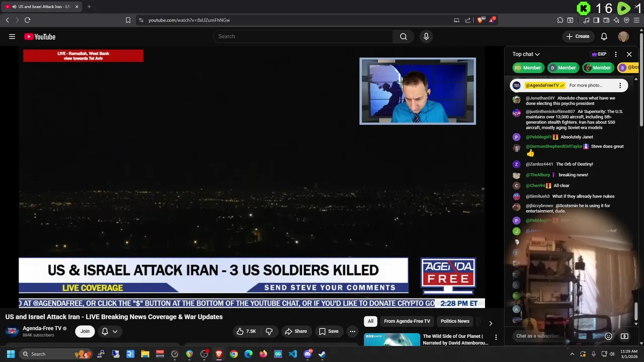Open Agenda-Free TV channel avatar
644x362 pixels.
pos(12,331)
